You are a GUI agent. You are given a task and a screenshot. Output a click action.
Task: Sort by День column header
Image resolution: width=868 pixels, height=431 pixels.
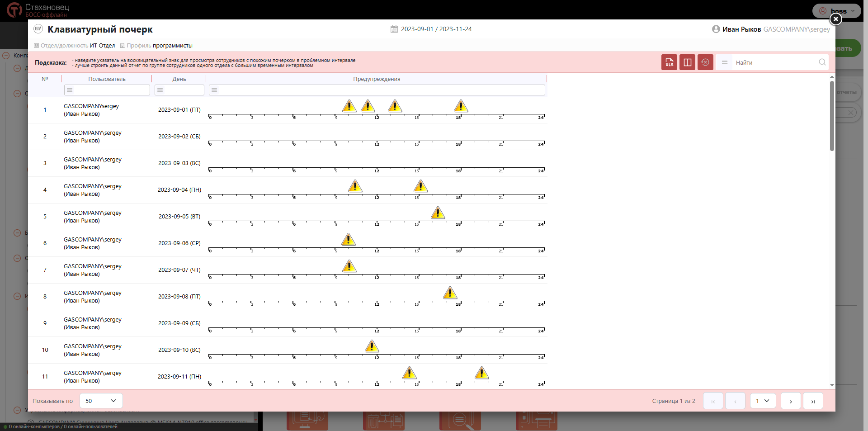[179, 79]
